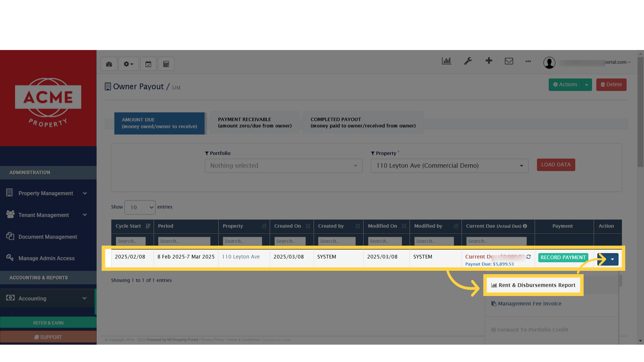The width and height of the screenshot is (644, 362).
Task: Open the Portfolio dropdown
Action: tap(283, 166)
